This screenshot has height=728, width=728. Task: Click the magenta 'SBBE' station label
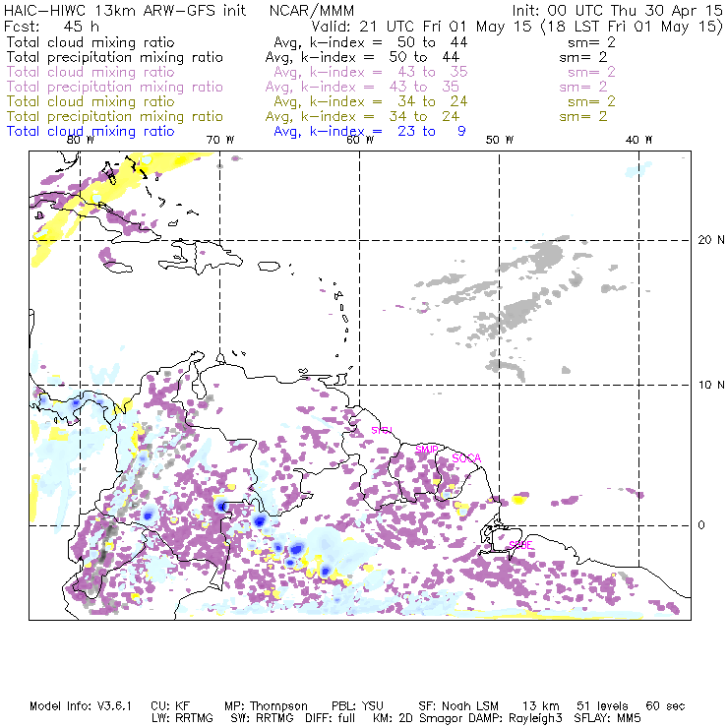tap(520, 545)
